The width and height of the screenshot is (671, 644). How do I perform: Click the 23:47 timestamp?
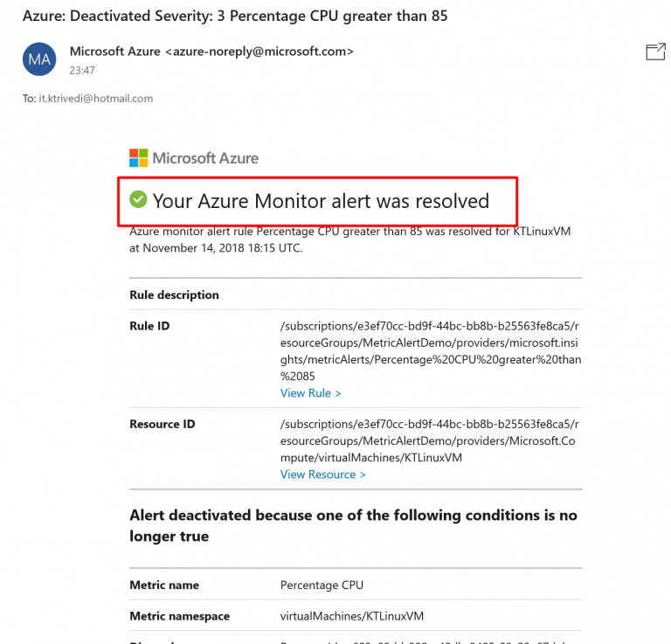click(82, 70)
